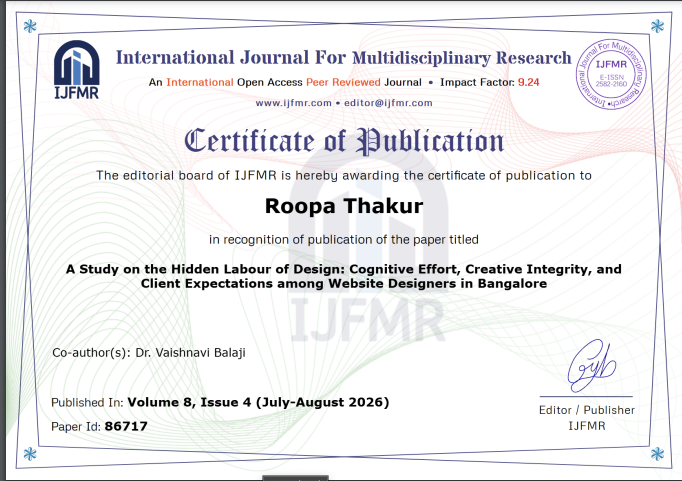The image size is (682, 481).
Task: Click the co-author name Dr. Vaishnavi Balaji
Action: pos(191,353)
